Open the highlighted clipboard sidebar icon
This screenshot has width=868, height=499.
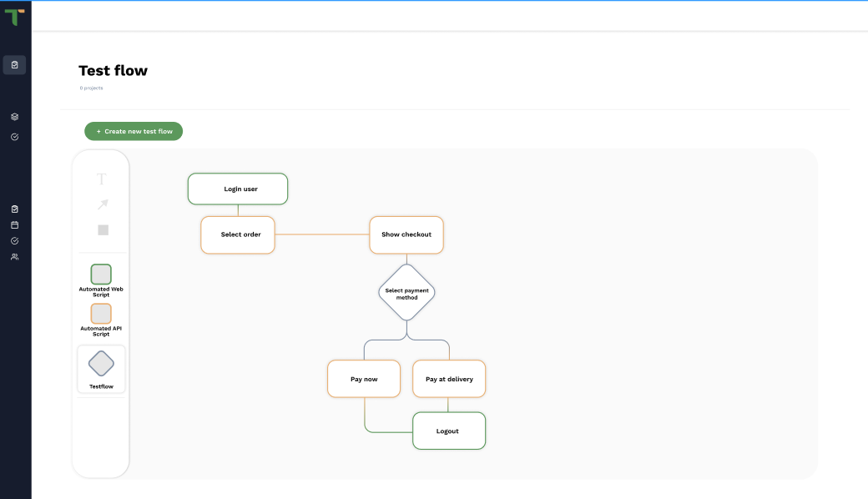point(14,65)
